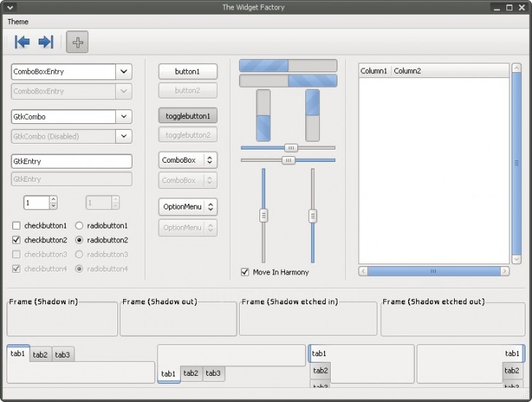Click the tree view scroll up arrow
This screenshot has width=532, height=402.
pyautogui.click(x=517, y=69)
